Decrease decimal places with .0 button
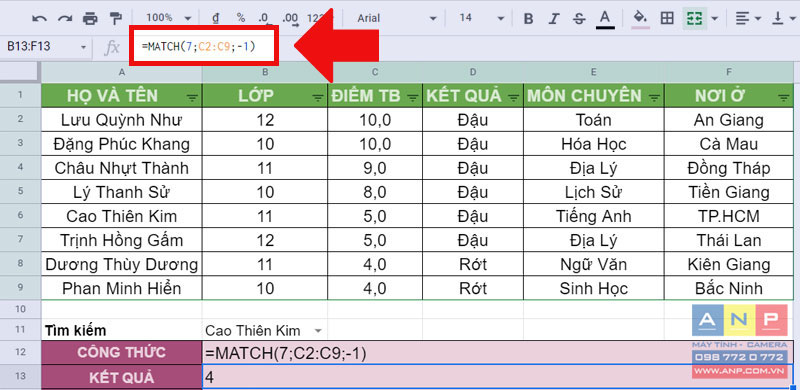Screen dimensions: 800x390 264,19
